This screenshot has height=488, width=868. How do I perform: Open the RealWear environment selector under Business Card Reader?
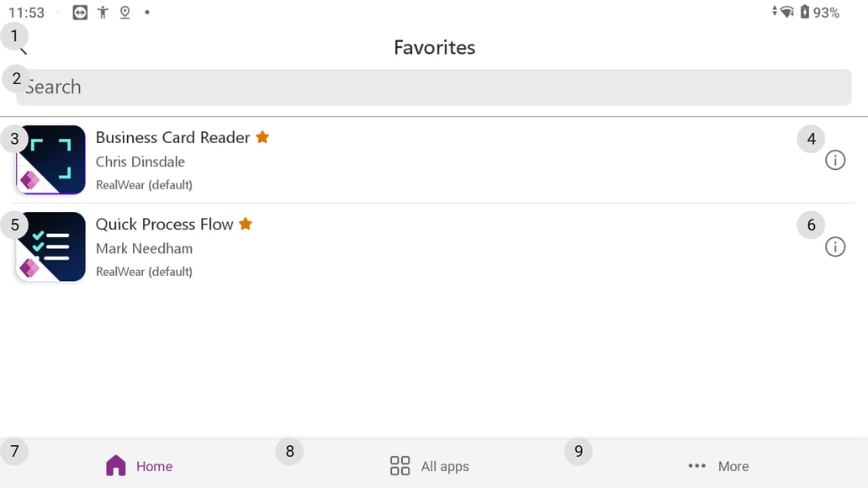(143, 184)
